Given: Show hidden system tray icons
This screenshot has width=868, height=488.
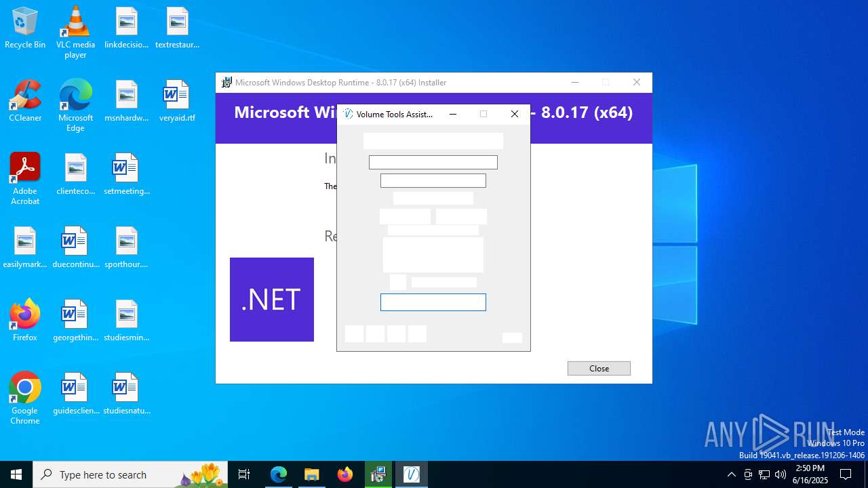Looking at the screenshot, I should click(731, 474).
